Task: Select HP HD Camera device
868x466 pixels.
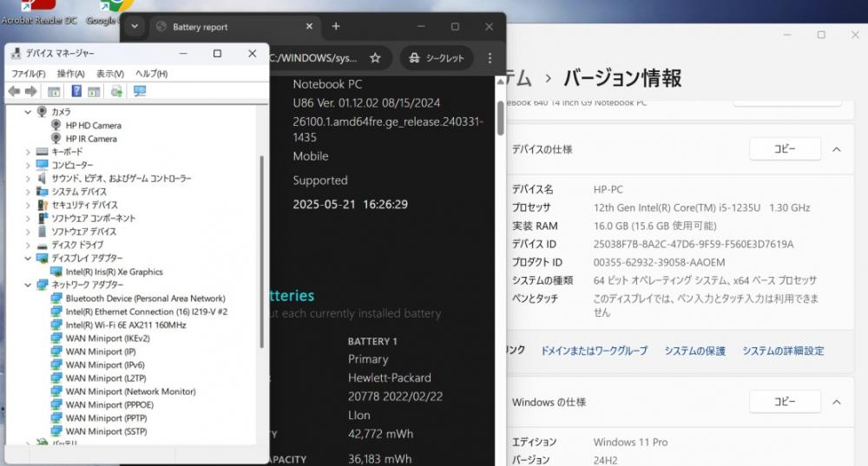Action: [93, 126]
